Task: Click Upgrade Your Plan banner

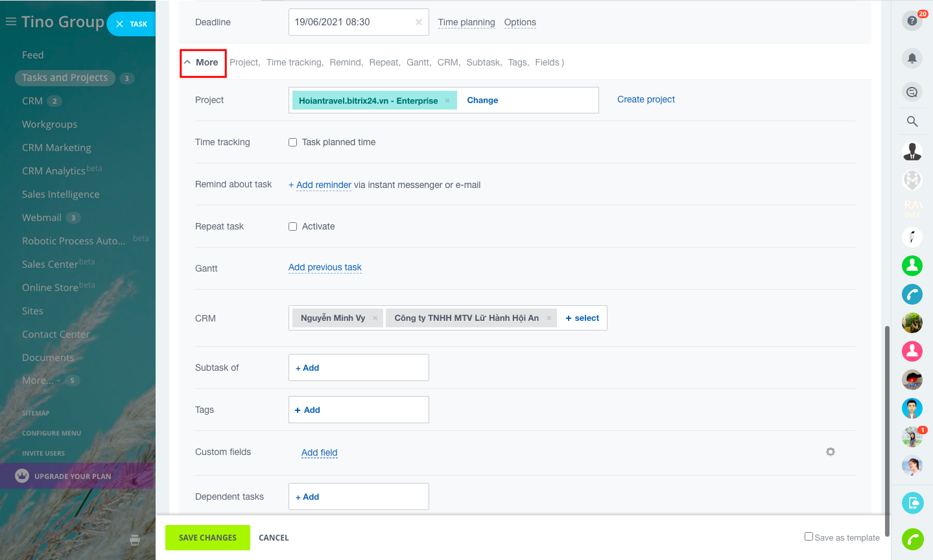Action: point(77,476)
